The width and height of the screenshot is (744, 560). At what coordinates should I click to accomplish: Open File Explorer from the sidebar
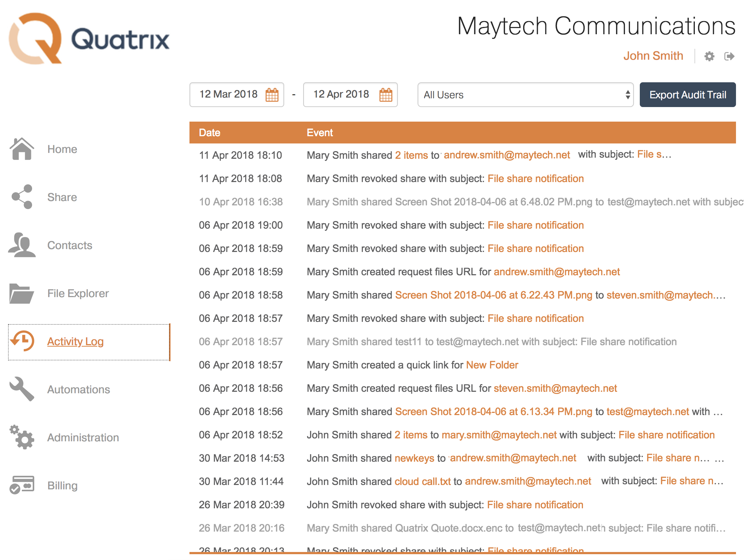78,293
